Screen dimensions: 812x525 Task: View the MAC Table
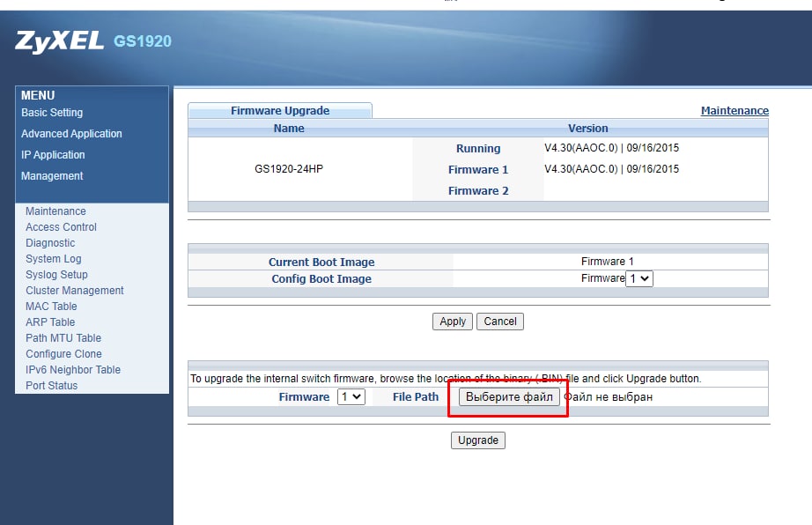[51, 306]
